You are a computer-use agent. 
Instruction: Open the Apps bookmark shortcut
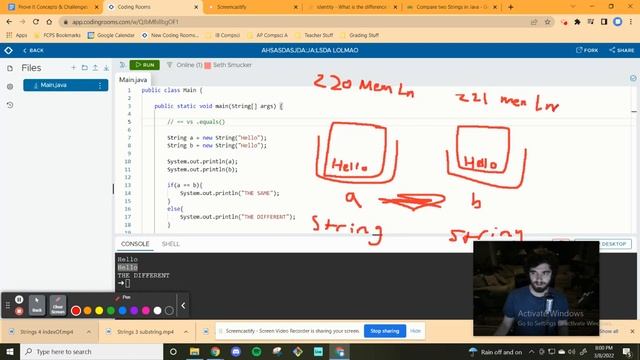17,36
